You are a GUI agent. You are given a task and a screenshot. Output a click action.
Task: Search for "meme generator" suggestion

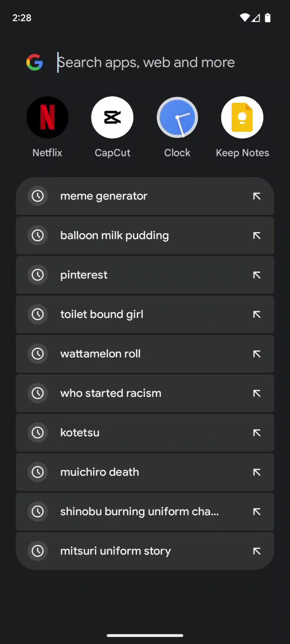(x=104, y=196)
